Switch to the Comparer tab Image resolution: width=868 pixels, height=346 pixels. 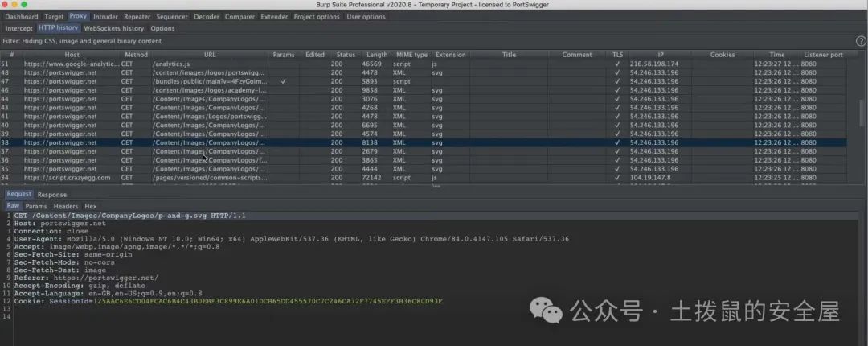(x=240, y=17)
